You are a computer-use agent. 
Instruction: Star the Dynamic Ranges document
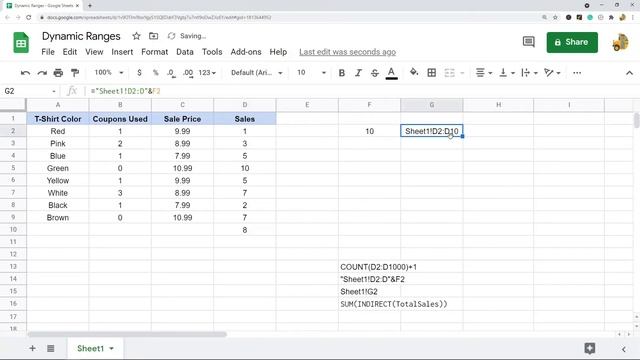coord(136,36)
